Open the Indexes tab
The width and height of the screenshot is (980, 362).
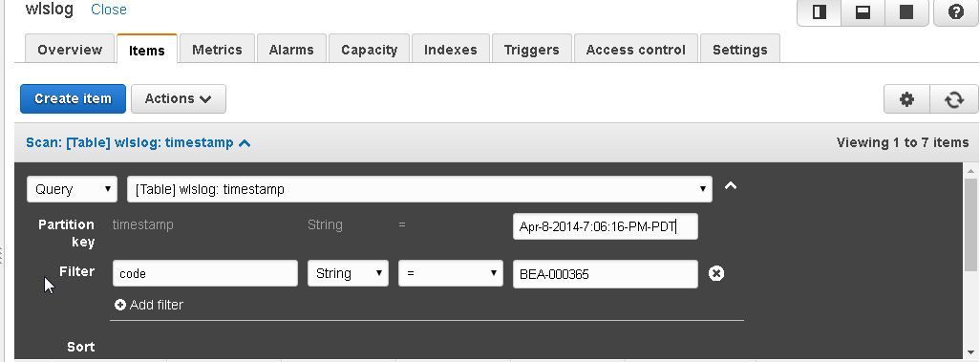click(x=451, y=50)
